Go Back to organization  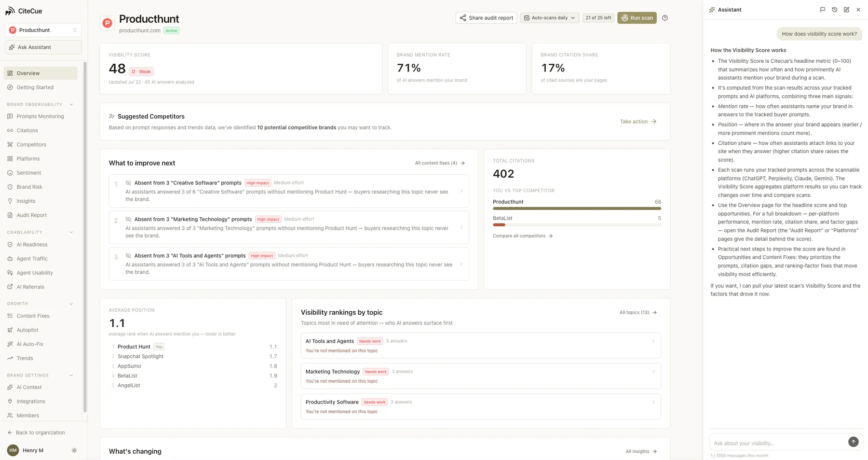[x=36, y=432]
